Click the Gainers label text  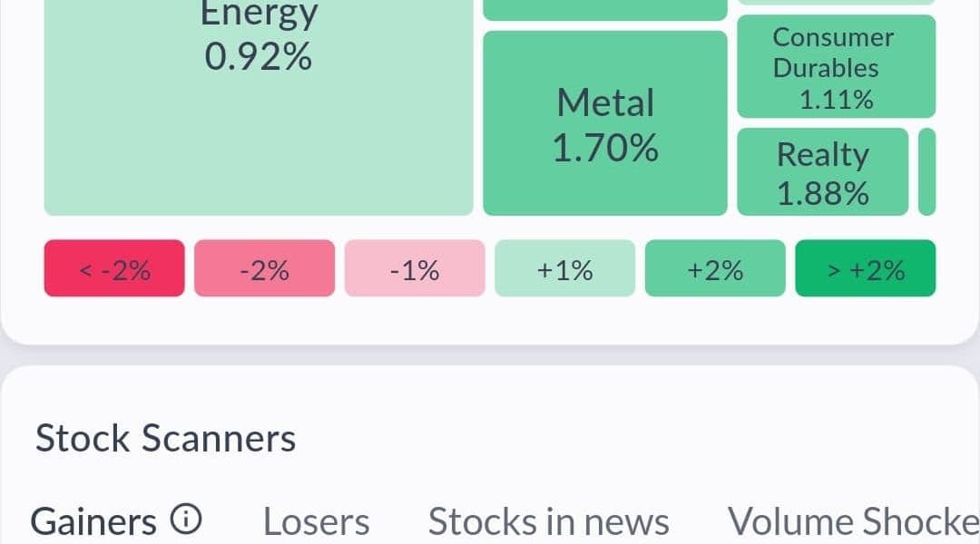[93, 521]
